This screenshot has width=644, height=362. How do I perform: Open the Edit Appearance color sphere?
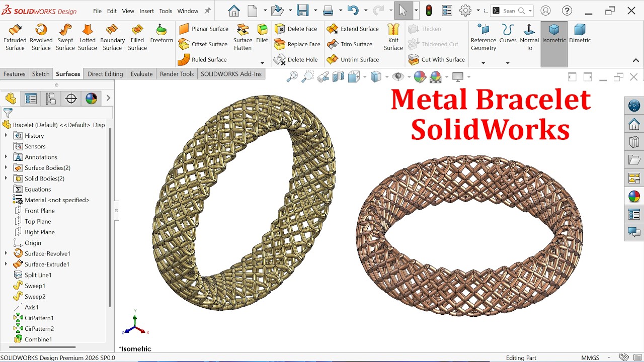[x=420, y=76]
